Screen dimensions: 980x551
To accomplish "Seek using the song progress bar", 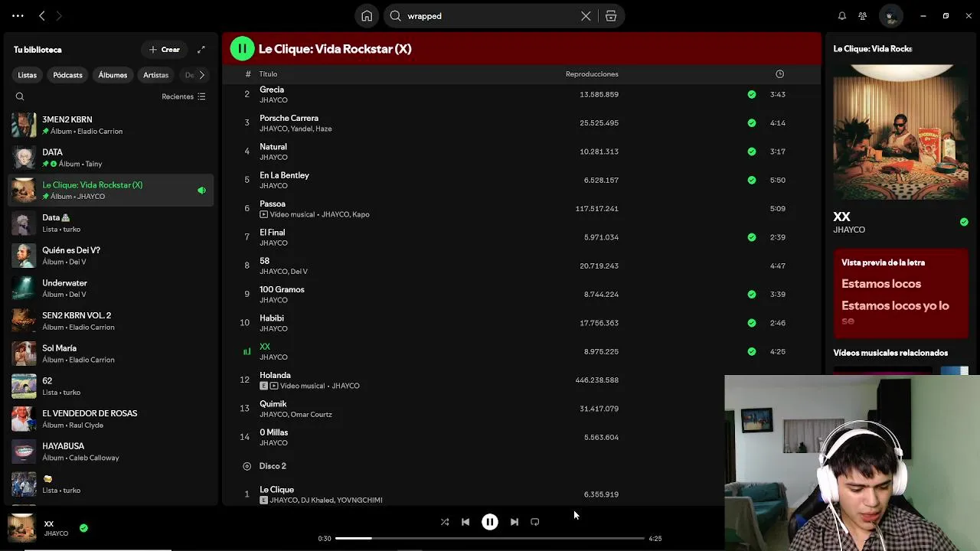I will point(490,538).
